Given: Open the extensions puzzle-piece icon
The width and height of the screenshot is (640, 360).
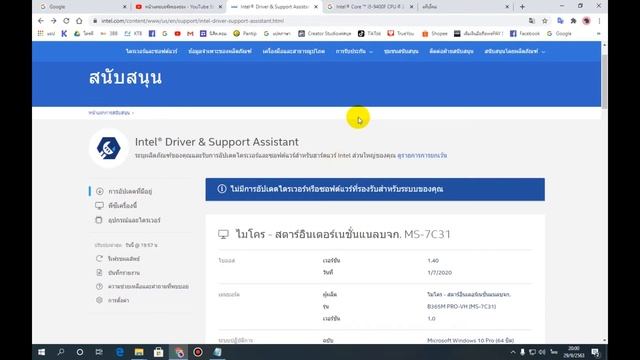Looking at the screenshot, I should click(573, 21).
